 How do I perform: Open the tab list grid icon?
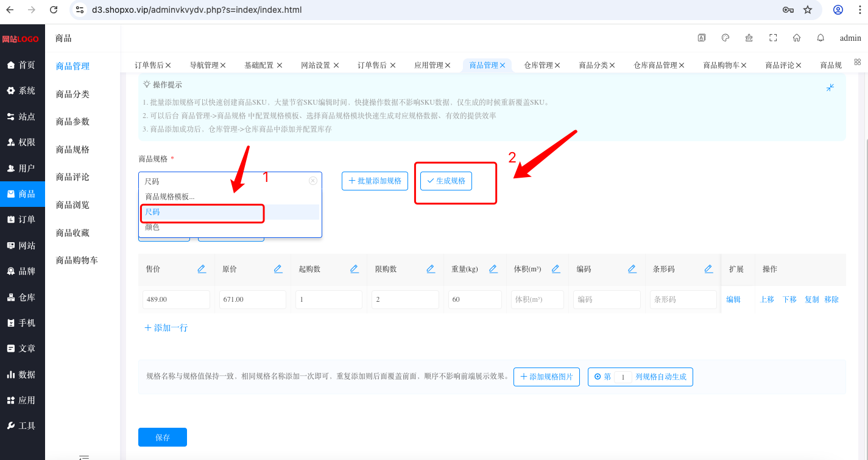coord(858,62)
